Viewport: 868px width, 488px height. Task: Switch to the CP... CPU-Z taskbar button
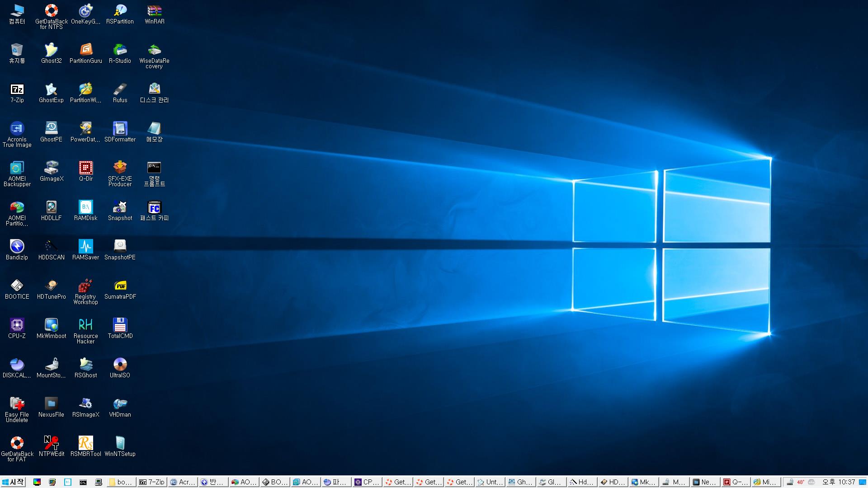tap(368, 482)
